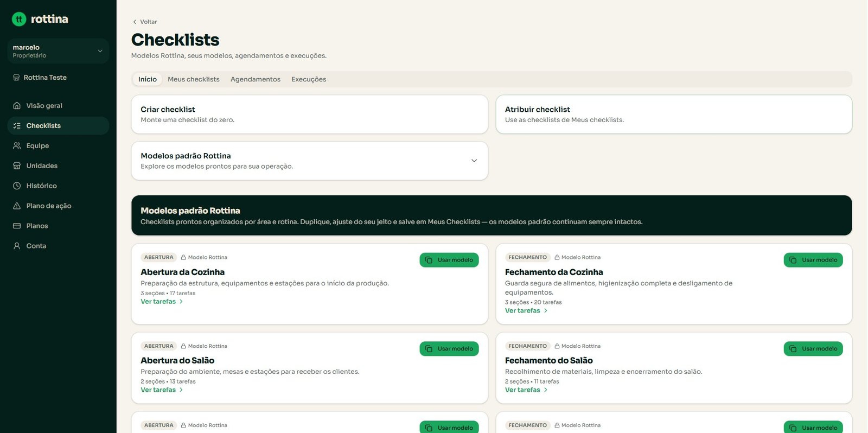
Task: Click the '3 seções • 17 tarefas' text
Action: (x=168, y=294)
